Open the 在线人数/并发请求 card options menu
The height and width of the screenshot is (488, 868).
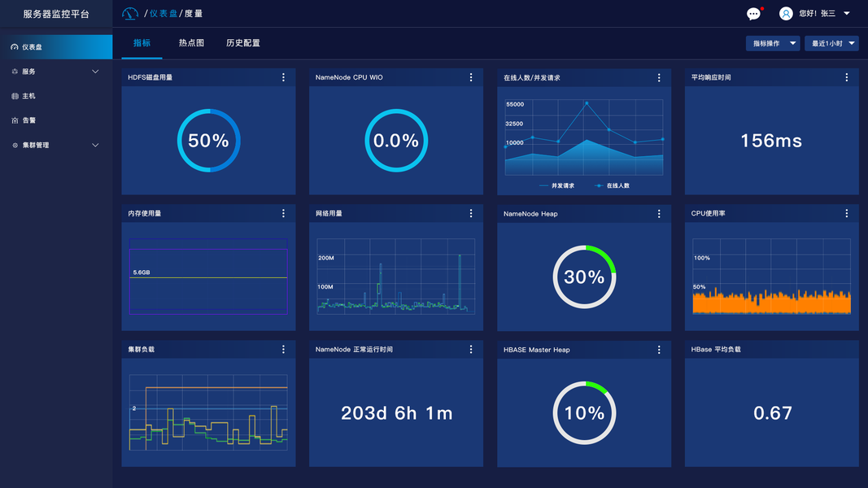[659, 77]
